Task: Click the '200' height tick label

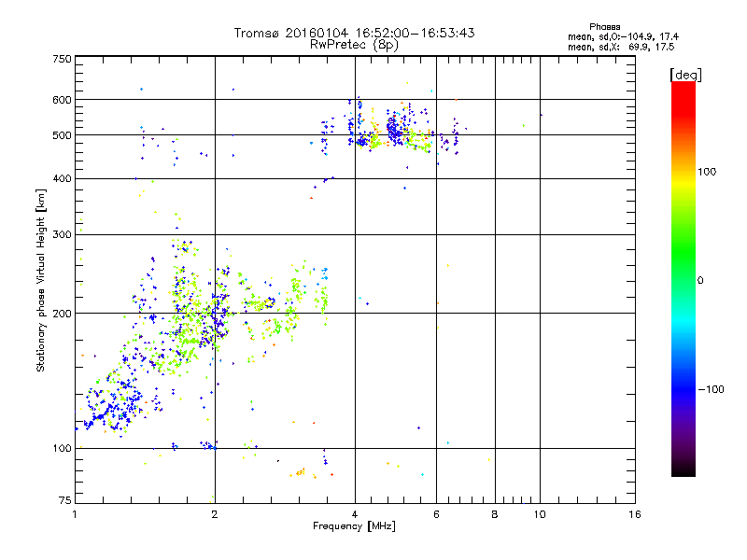Action: (x=62, y=314)
